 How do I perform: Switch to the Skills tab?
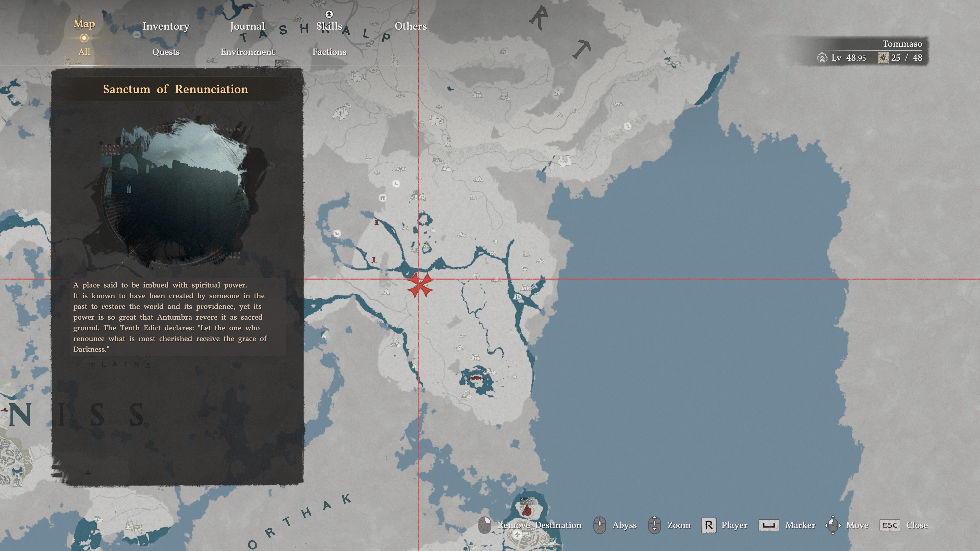(329, 26)
